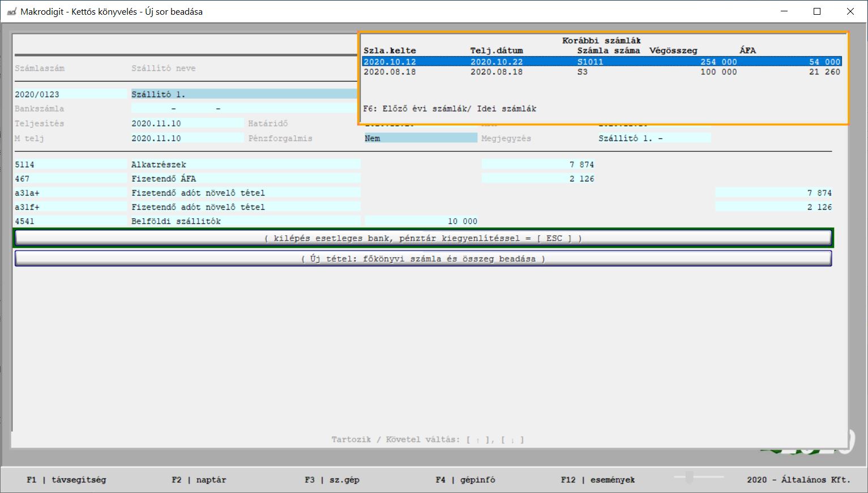This screenshot has width=868, height=493.
Task: Click the Szla.kelte column header
Action: coord(390,50)
